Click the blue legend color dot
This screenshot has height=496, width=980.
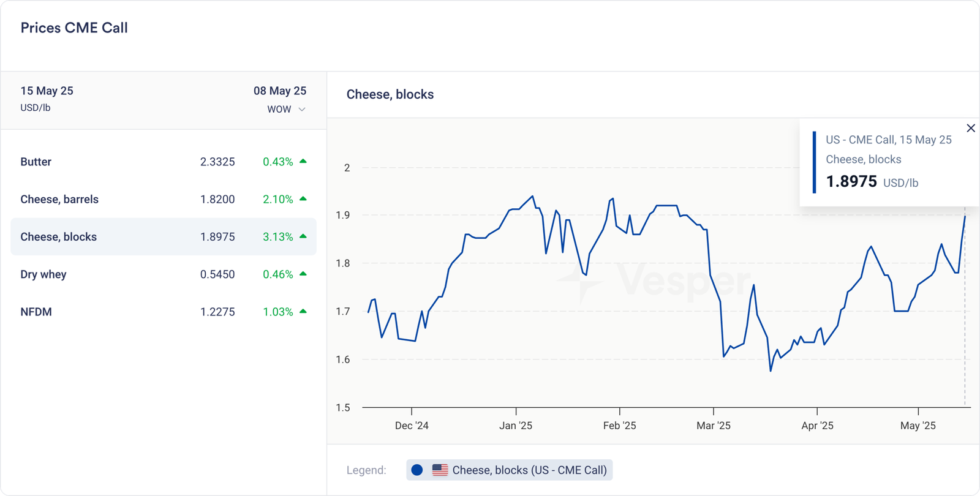(x=417, y=470)
